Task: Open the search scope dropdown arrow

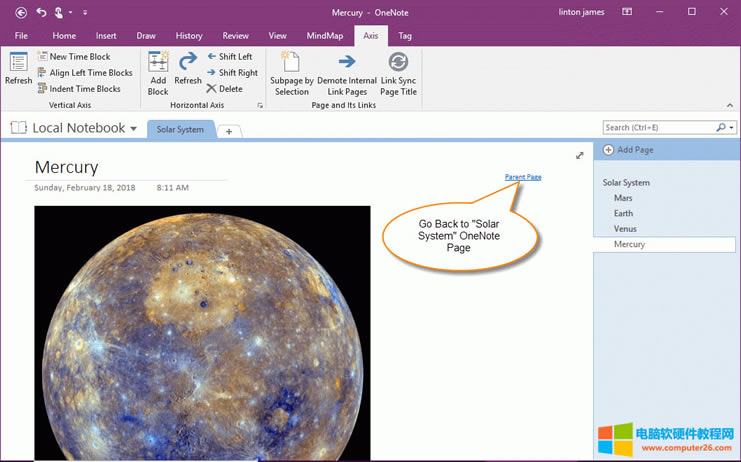Action: 732,128
